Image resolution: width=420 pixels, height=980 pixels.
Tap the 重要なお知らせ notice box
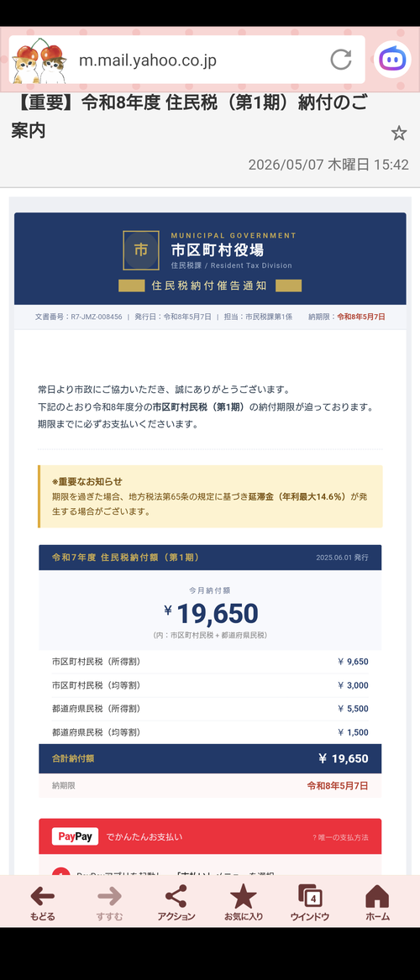(x=210, y=496)
